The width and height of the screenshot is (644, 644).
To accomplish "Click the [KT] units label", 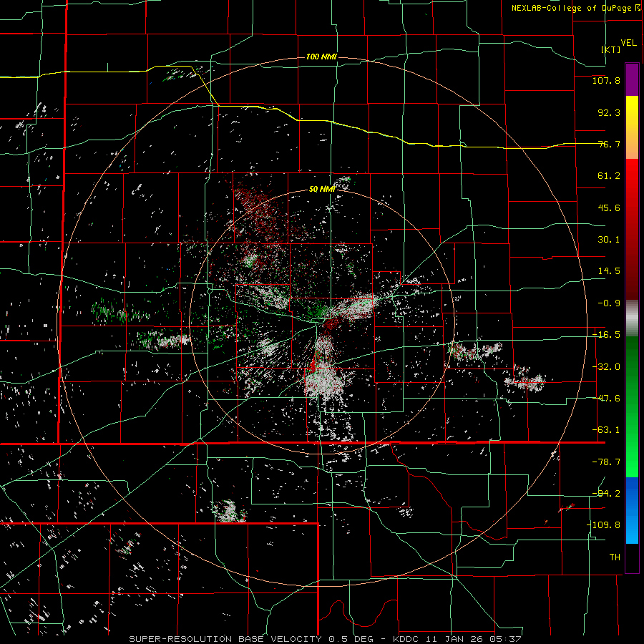I will tap(611, 49).
